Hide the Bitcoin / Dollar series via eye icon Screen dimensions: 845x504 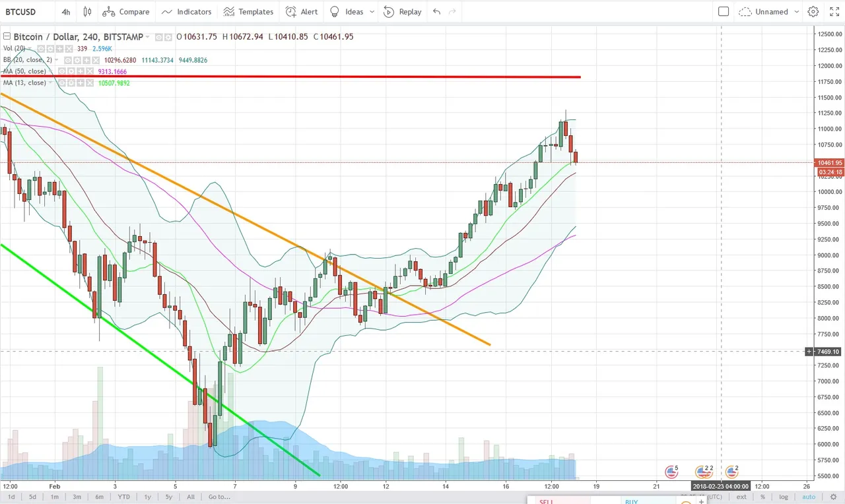159,37
